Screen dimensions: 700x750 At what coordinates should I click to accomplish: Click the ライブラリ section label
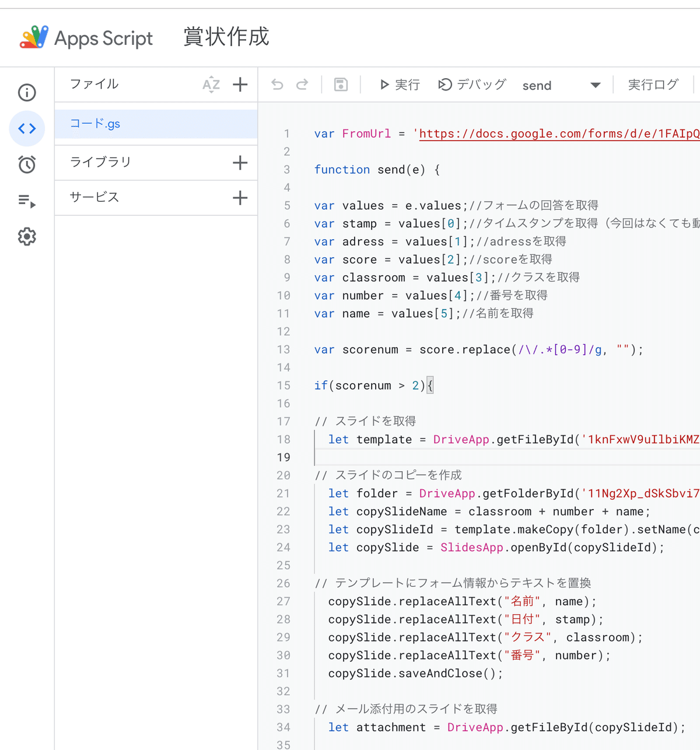coord(100,162)
